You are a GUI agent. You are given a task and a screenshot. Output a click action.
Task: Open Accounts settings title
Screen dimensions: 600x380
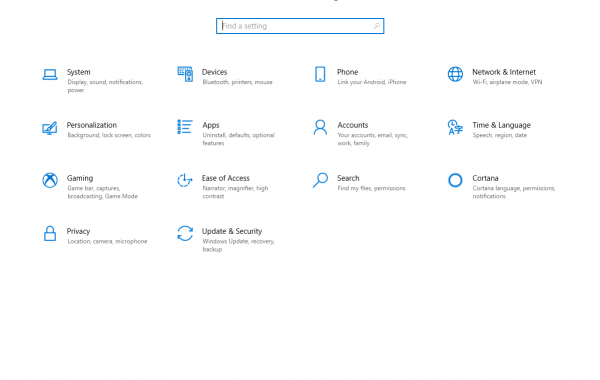[x=352, y=125]
